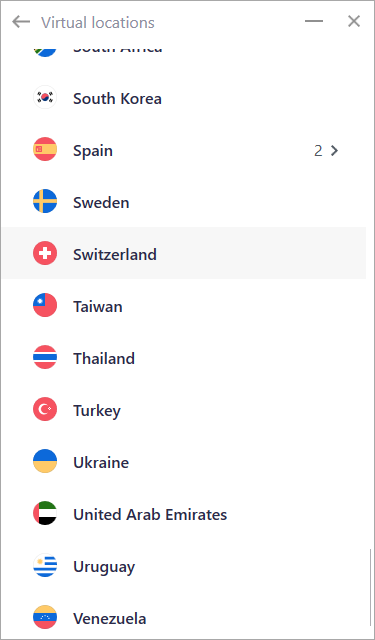Click the Taiwan flag icon
The height and width of the screenshot is (640, 375).
coord(45,305)
